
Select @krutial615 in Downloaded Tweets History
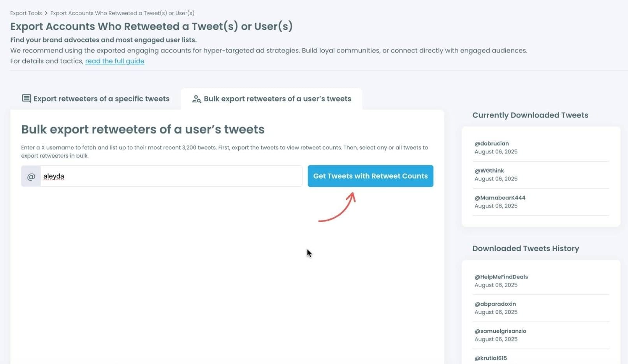491,358
